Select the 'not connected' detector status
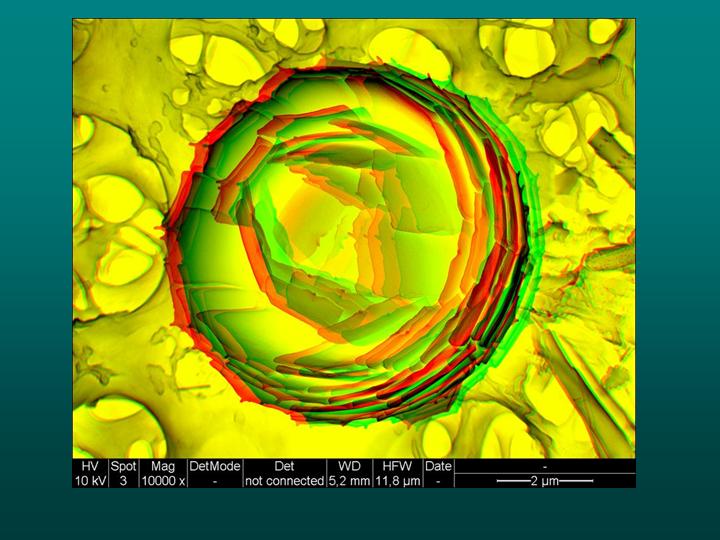The height and width of the screenshot is (540, 720). coord(284,481)
